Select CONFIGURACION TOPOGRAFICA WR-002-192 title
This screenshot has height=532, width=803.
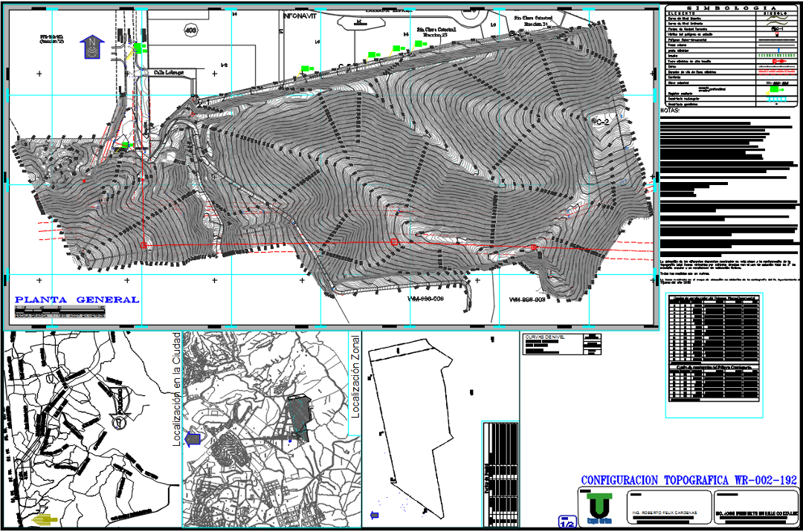click(x=689, y=480)
